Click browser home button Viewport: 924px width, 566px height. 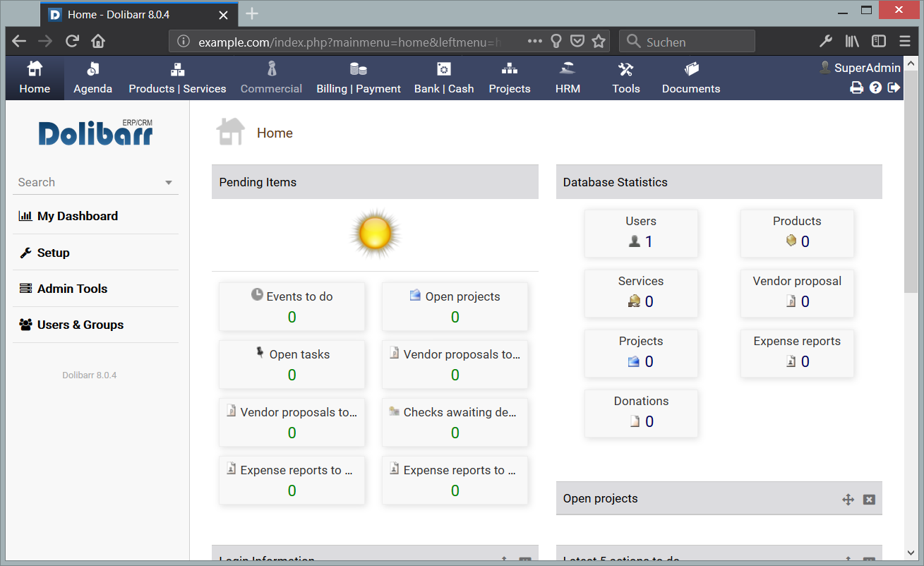pos(98,41)
